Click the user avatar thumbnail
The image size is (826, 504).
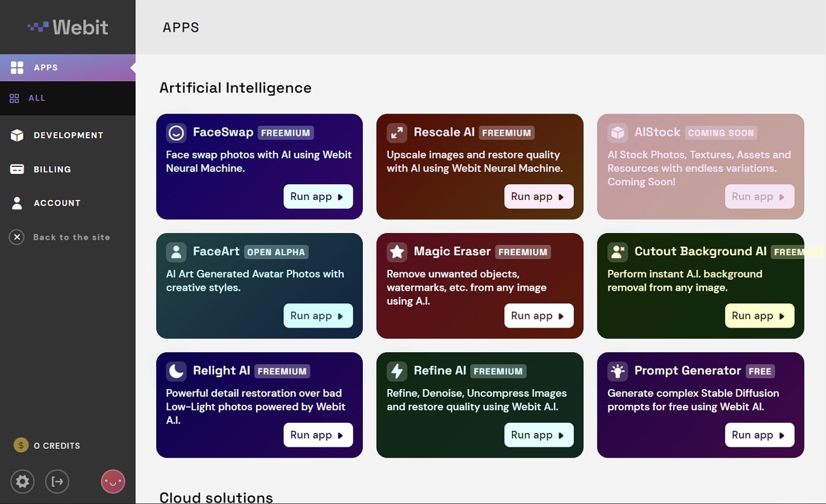112,481
